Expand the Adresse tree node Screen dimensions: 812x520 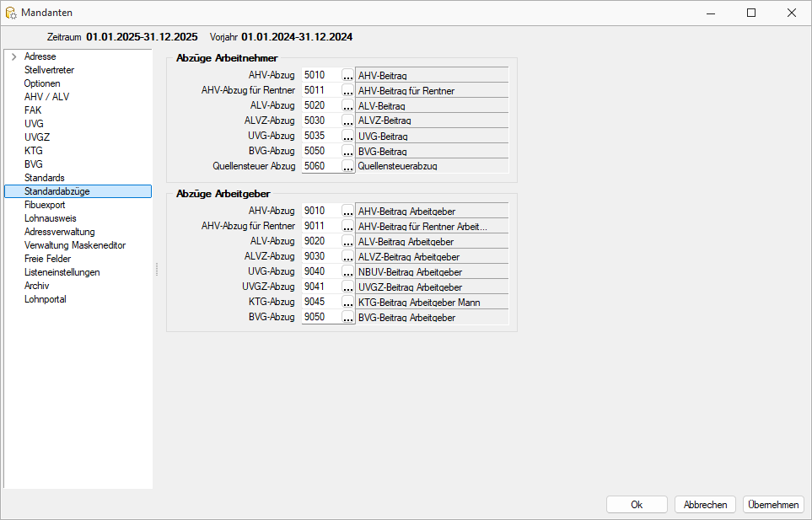14,56
